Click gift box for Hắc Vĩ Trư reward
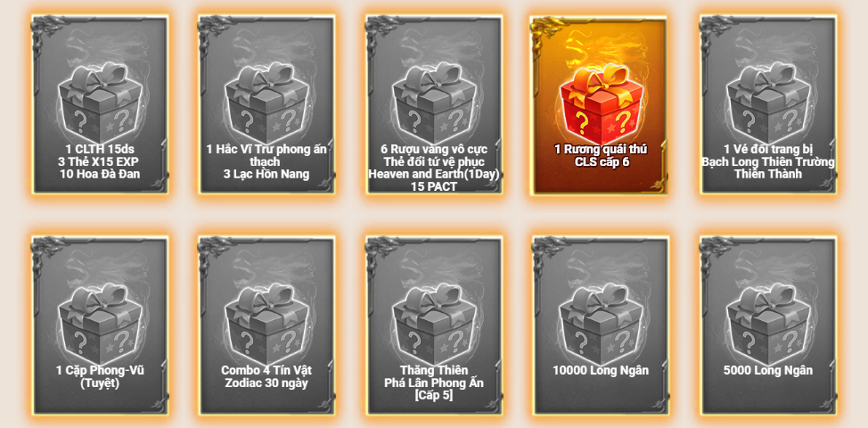868x428 pixels. click(266, 103)
